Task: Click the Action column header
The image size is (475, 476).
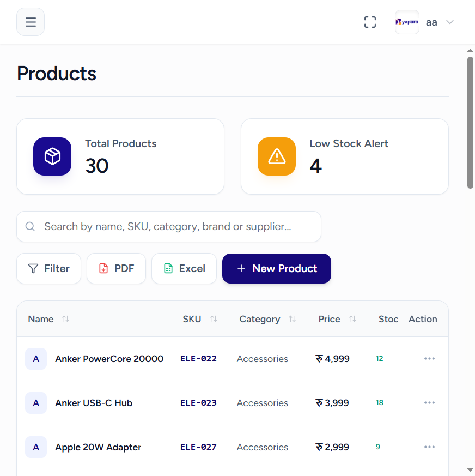Action: click(423, 319)
